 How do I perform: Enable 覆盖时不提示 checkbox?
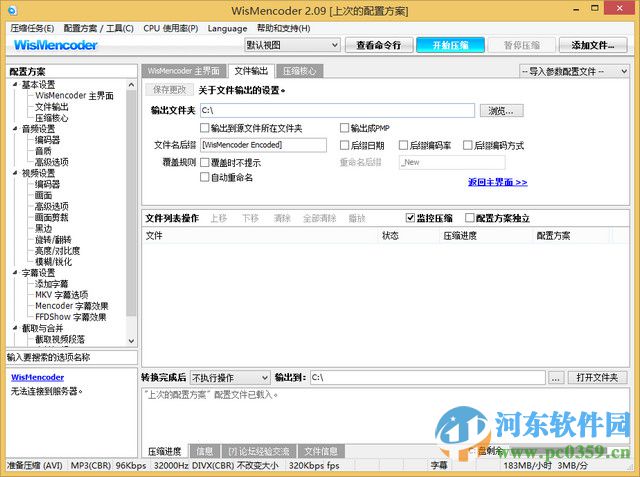[204, 162]
